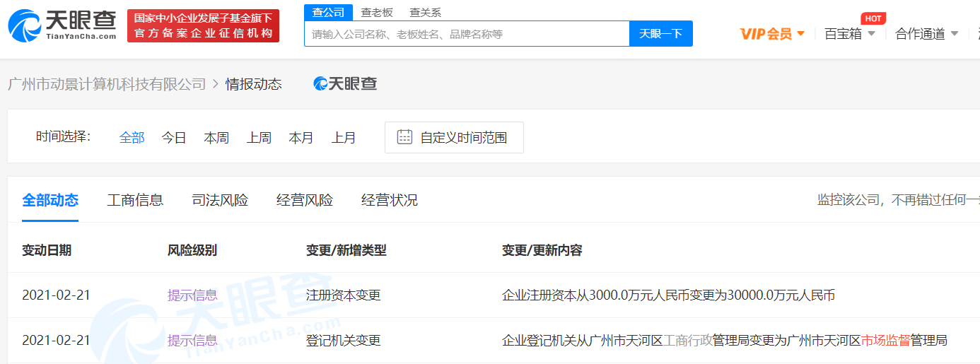Image resolution: width=980 pixels, height=364 pixels.
Task: Switch to the 查关系 search tab
Action: coord(425,12)
